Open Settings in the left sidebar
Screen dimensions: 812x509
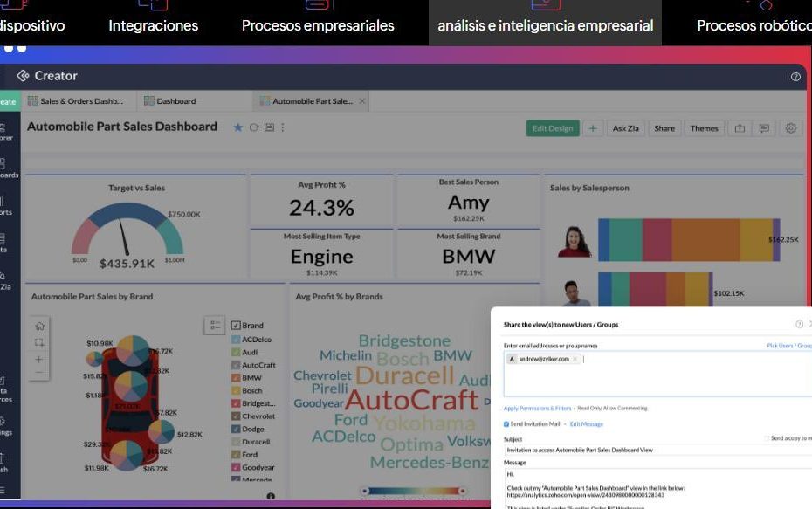coord(5,427)
